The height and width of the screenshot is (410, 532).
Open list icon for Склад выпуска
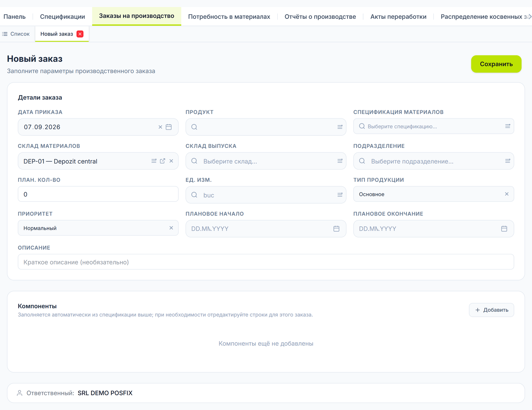click(x=340, y=161)
